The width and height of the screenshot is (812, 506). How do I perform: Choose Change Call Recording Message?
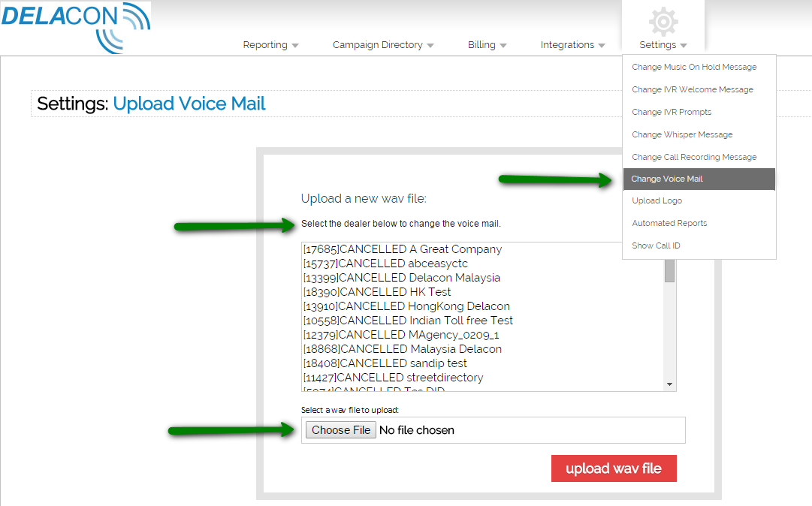[x=699, y=157]
